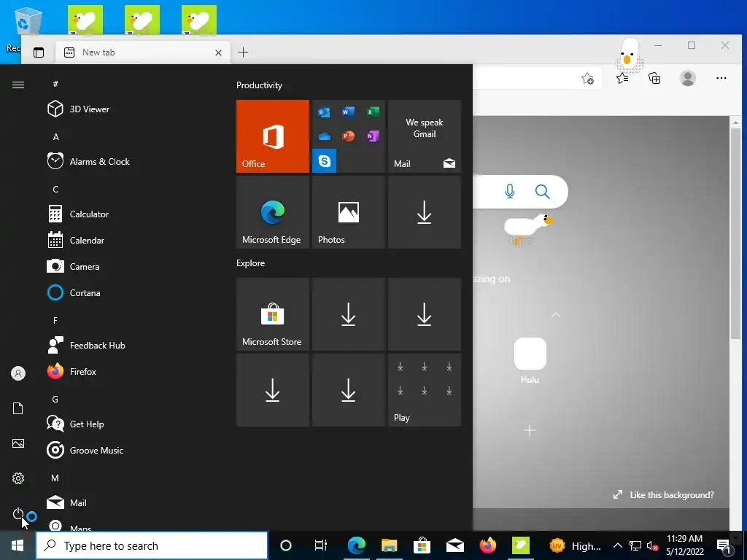Click the Windows Start button
The width and height of the screenshot is (747, 560).
point(18,545)
